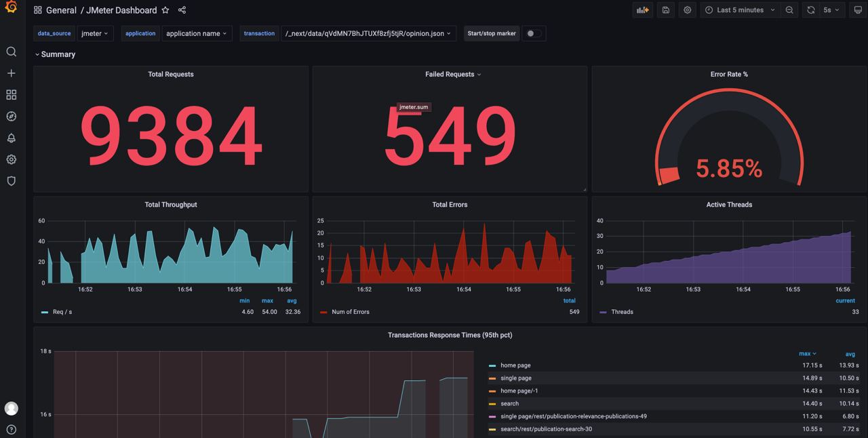Click the 9384 total requests value
This screenshot has height=438, width=868.
[171, 136]
